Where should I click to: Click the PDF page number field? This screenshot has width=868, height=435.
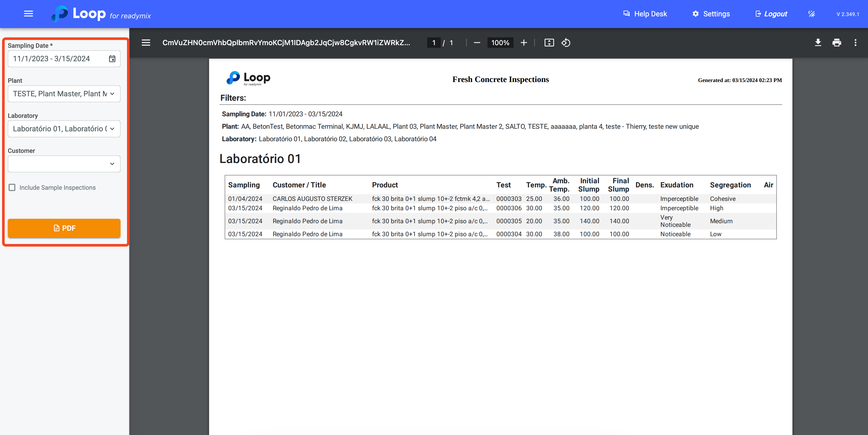434,43
